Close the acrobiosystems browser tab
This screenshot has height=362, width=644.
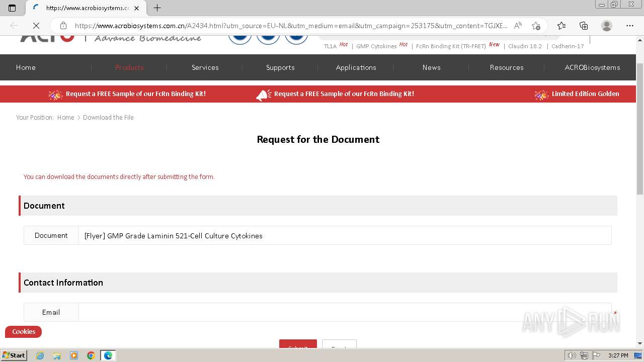pos(137,8)
